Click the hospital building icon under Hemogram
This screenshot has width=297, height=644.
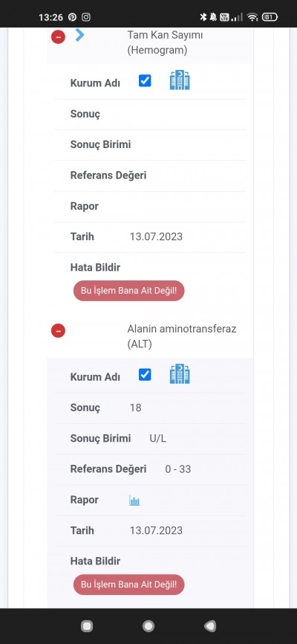(x=180, y=80)
